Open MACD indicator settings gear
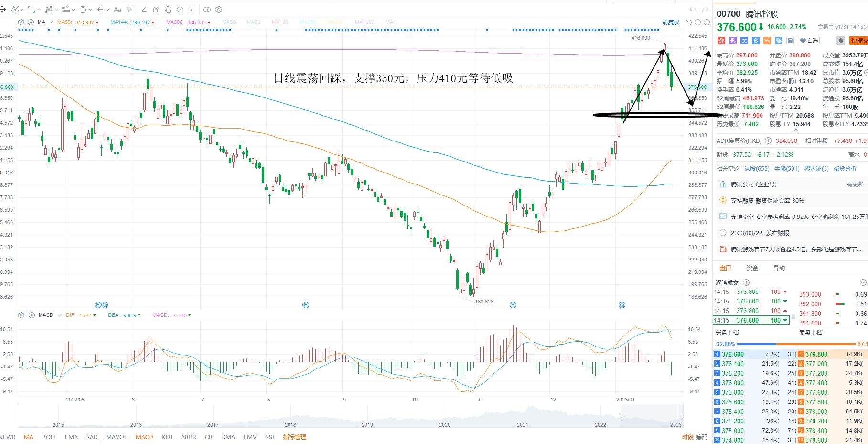 21,315
